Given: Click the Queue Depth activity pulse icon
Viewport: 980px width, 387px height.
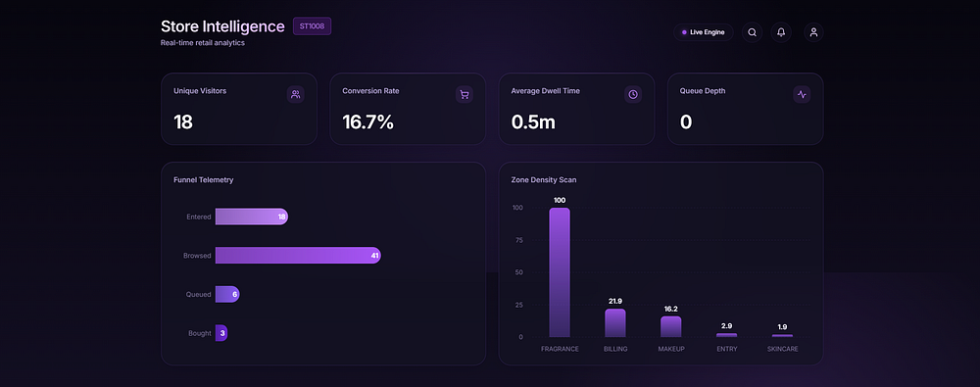Looking at the screenshot, I should pyautogui.click(x=802, y=94).
